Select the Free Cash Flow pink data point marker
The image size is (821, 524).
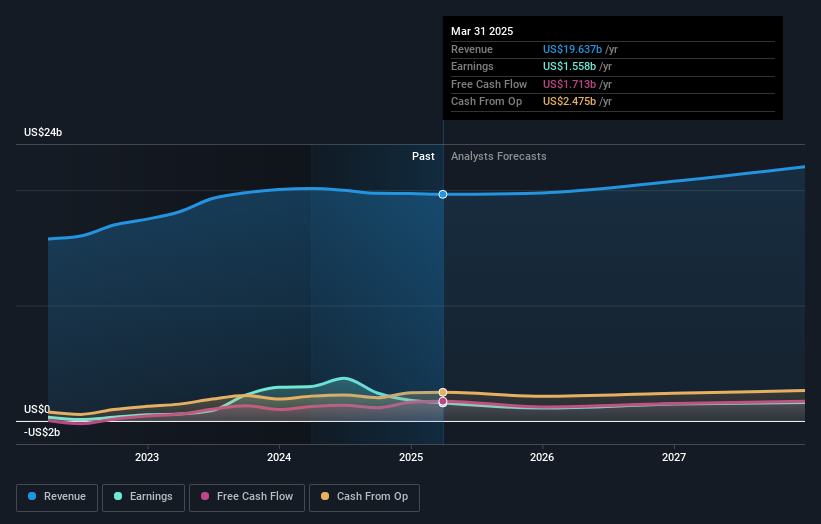tap(443, 401)
